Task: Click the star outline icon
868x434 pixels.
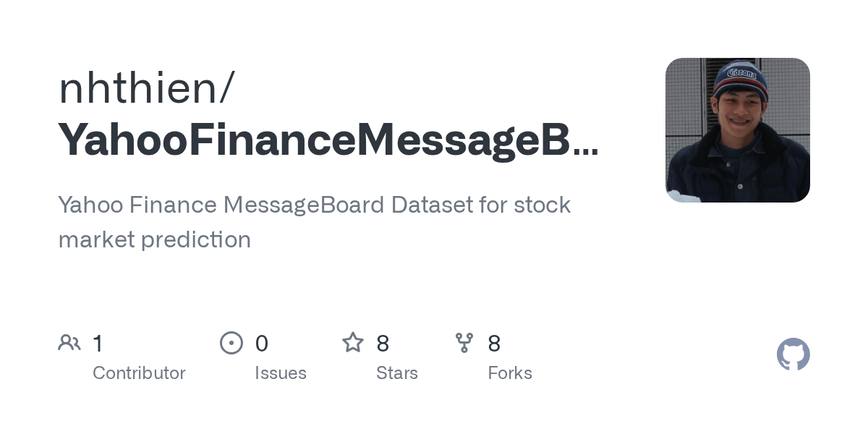Action: pos(352,343)
